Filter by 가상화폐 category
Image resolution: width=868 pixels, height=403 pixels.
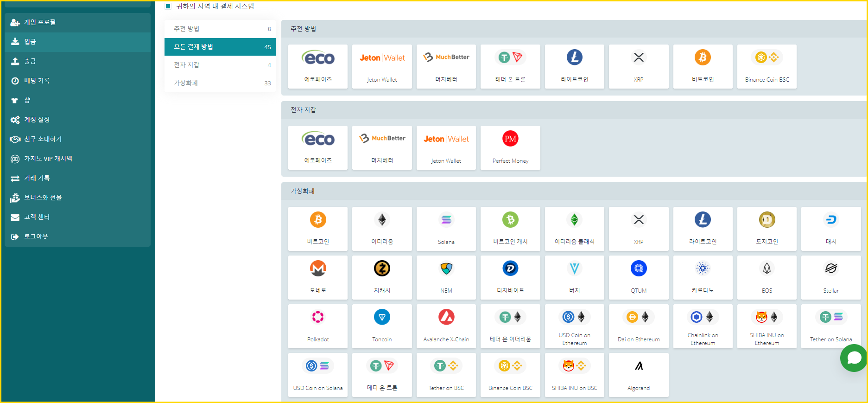(x=220, y=83)
